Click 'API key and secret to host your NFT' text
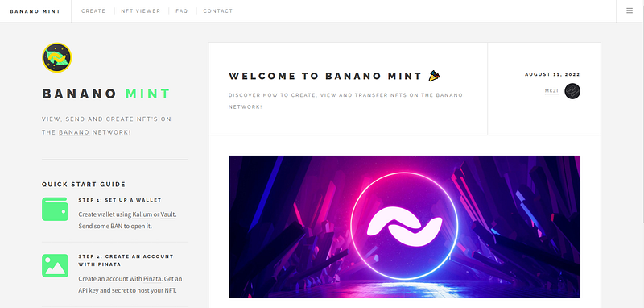 pyautogui.click(x=127, y=290)
